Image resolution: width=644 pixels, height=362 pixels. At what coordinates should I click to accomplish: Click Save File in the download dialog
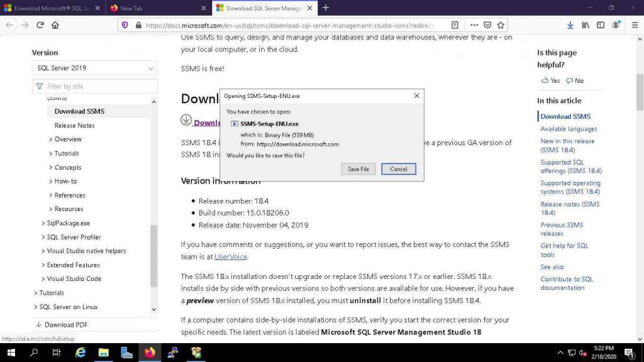[x=358, y=168]
